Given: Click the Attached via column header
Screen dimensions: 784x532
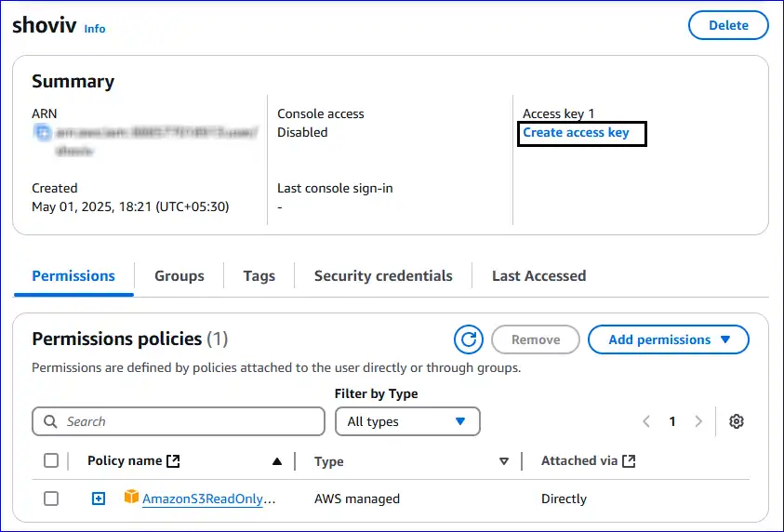Looking at the screenshot, I should [x=579, y=461].
